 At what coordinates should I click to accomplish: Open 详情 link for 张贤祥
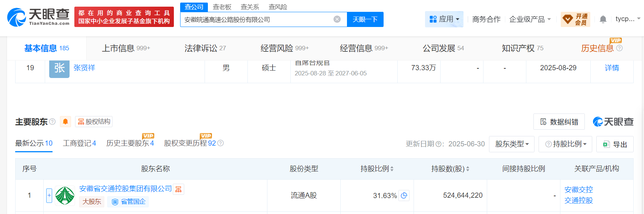(612, 68)
